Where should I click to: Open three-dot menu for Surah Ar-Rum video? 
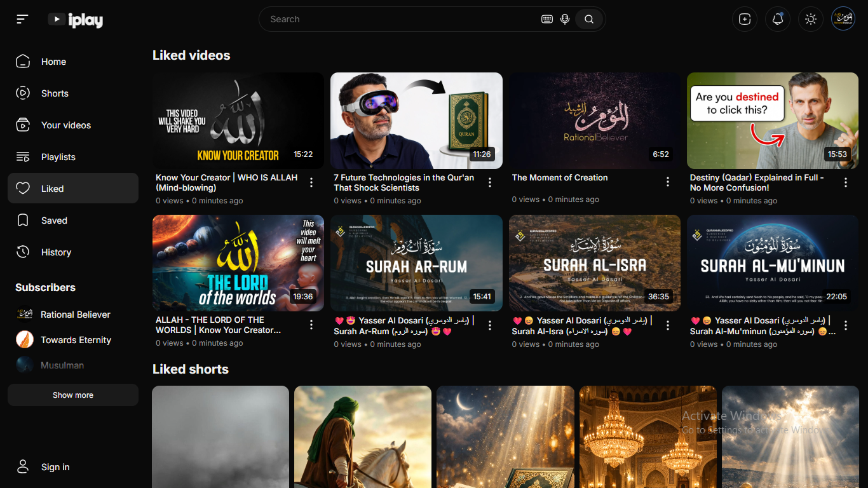click(490, 325)
